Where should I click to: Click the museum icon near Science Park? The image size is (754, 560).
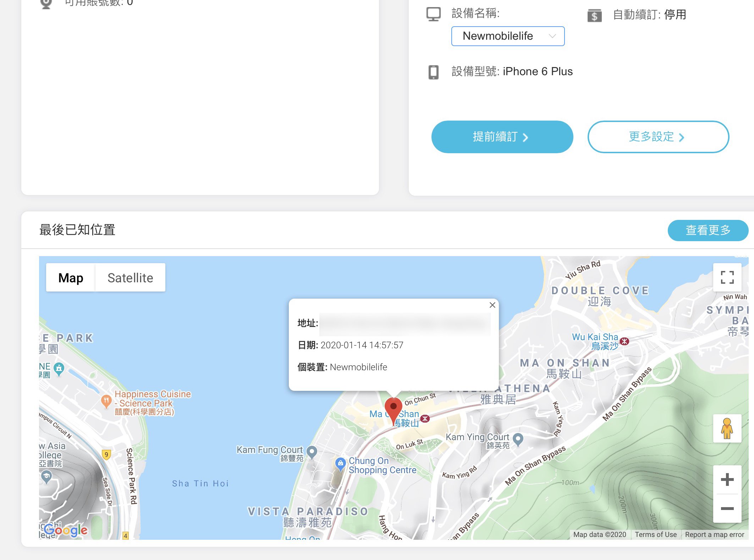(59, 369)
